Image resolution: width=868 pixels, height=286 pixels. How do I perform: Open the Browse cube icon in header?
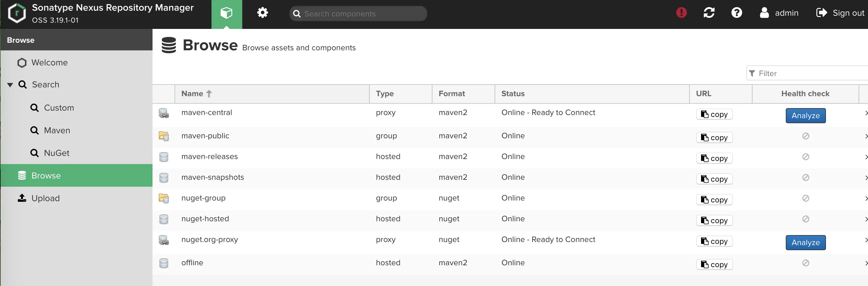pyautogui.click(x=227, y=14)
